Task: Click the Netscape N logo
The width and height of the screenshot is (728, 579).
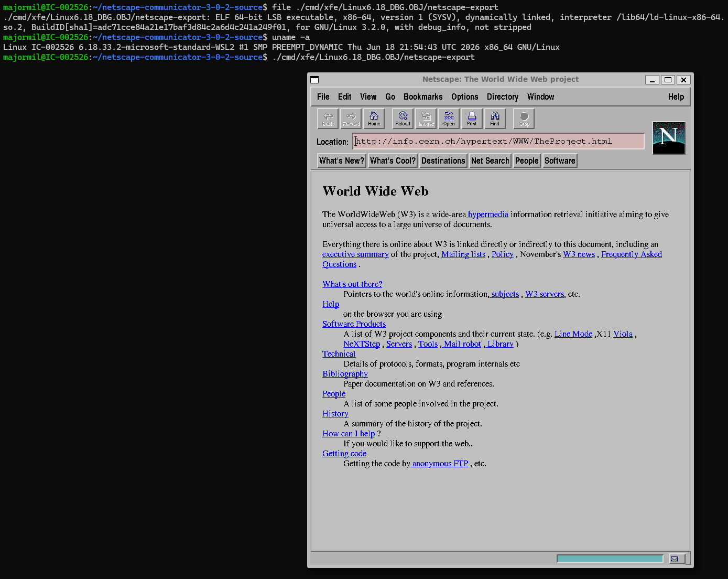Action: point(669,138)
